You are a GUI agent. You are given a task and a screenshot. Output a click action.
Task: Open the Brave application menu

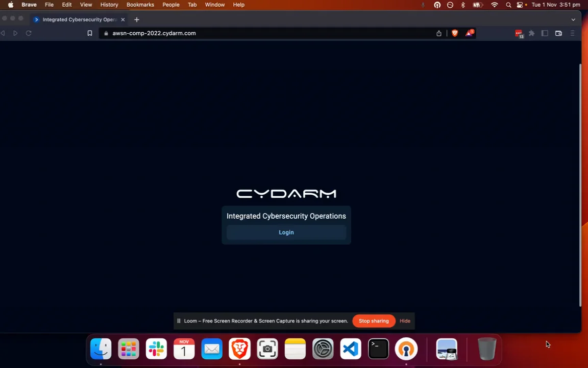pyautogui.click(x=29, y=5)
